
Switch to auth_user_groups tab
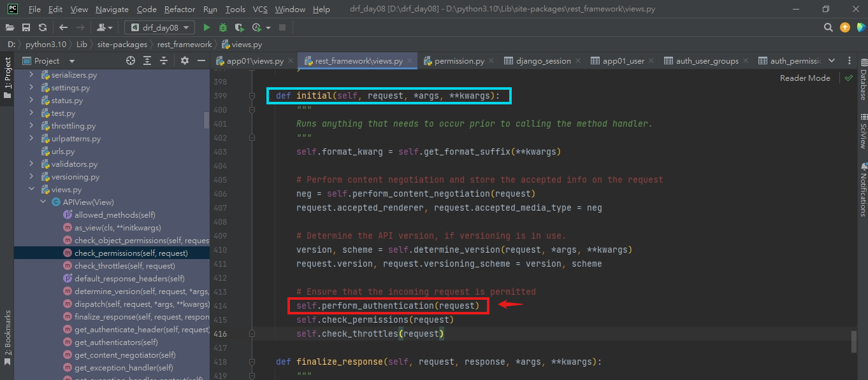[x=707, y=60]
